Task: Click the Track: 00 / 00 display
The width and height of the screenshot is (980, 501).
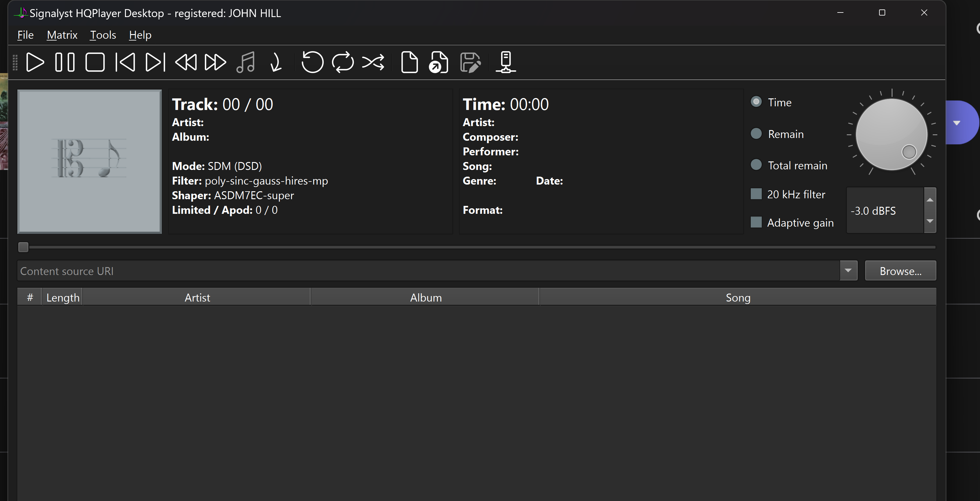Action: [x=222, y=104]
